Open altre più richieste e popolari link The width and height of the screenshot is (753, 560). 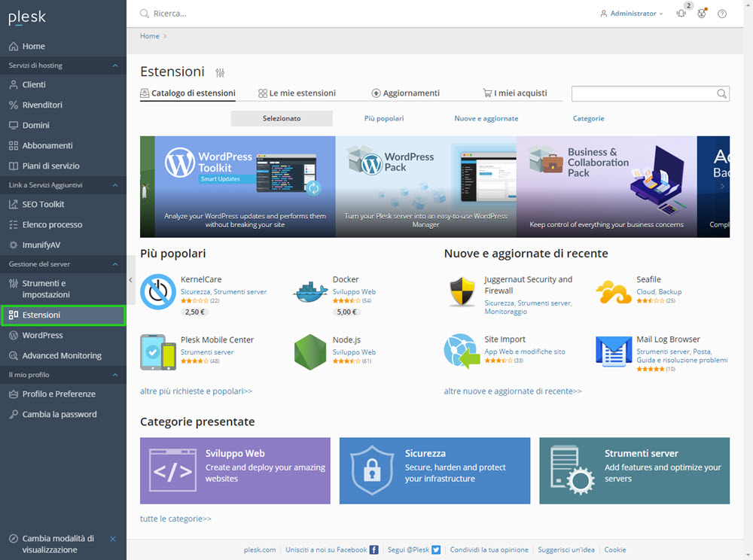point(196,391)
